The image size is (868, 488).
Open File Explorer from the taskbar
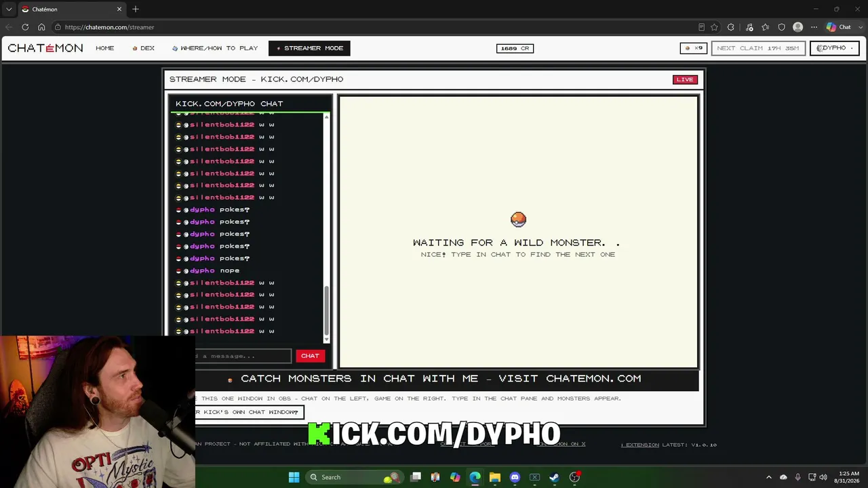pyautogui.click(x=494, y=477)
